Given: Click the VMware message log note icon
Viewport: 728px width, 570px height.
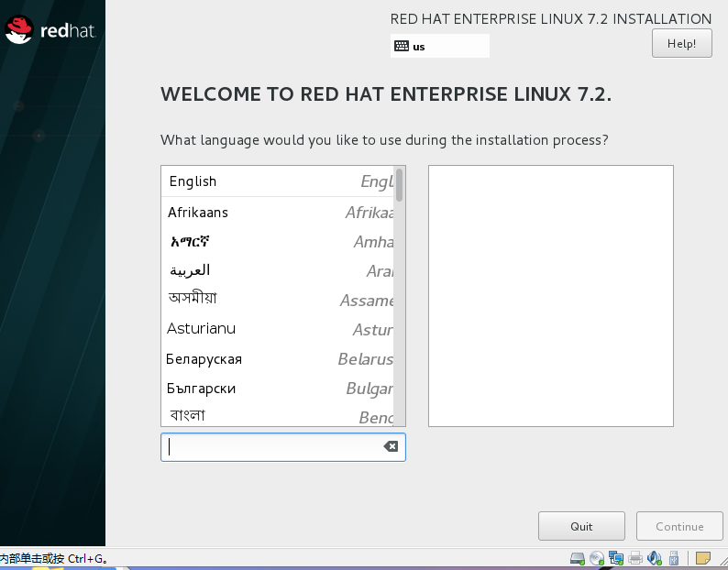Looking at the screenshot, I should click(703, 557).
